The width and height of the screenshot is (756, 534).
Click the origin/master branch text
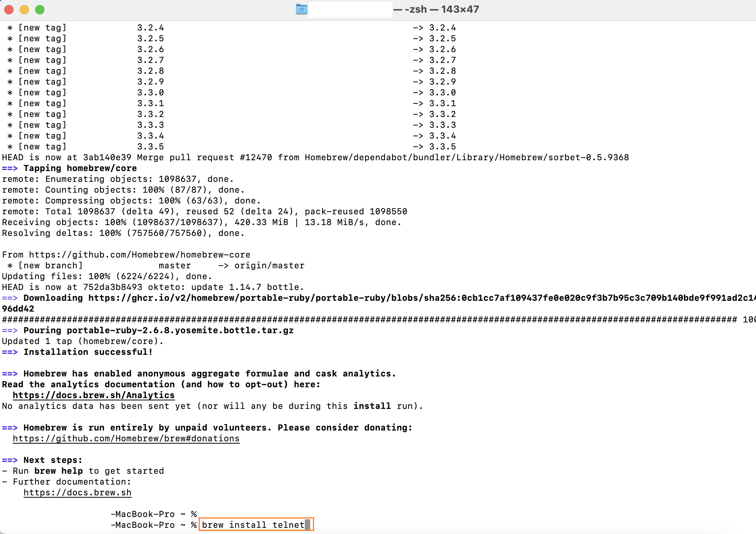[270, 265]
